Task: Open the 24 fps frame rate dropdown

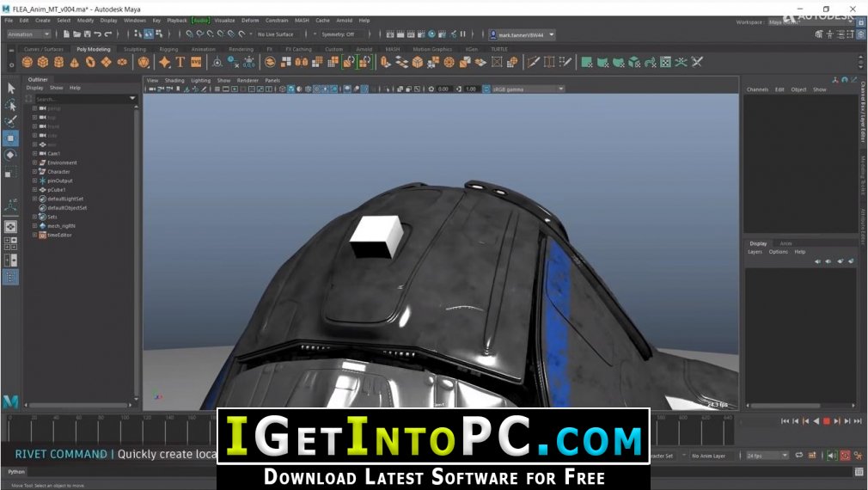Action: [767, 456]
